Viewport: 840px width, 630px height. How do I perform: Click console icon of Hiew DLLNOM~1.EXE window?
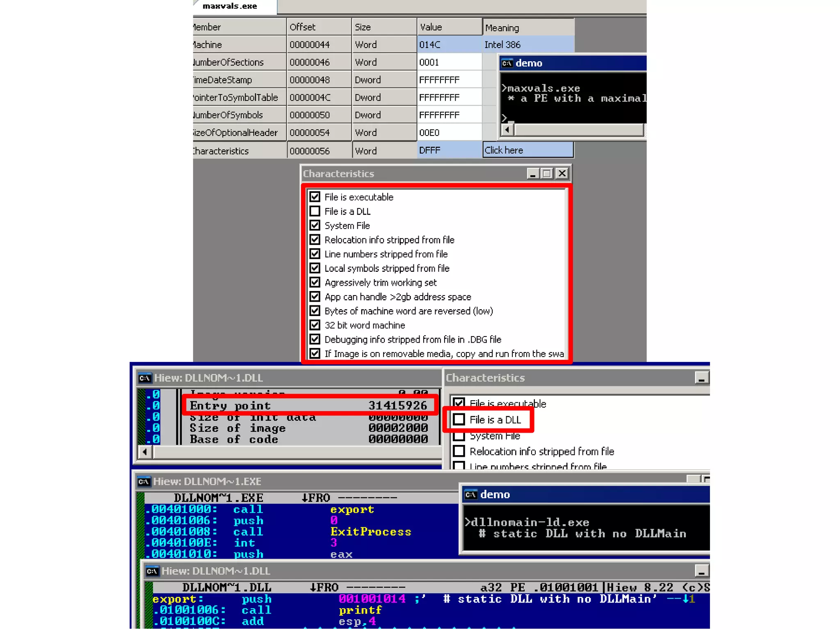(x=144, y=481)
